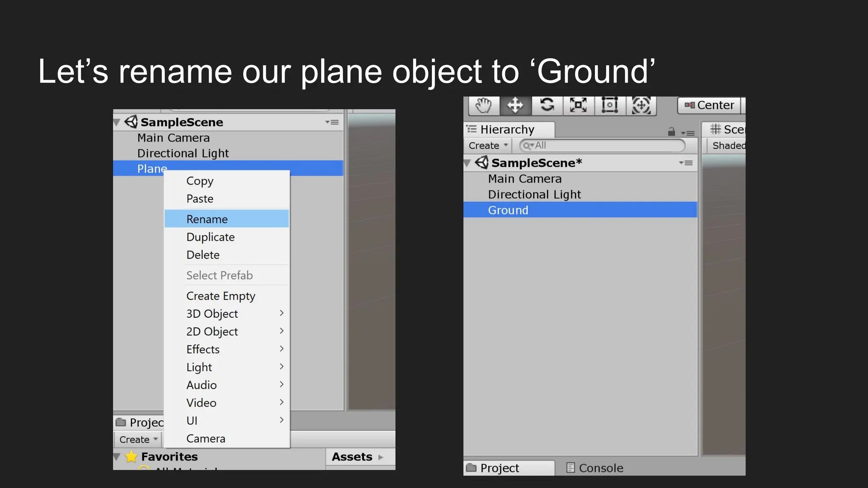Choose Duplicate from context menu
868x488 pixels.
click(x=227, y=237)
